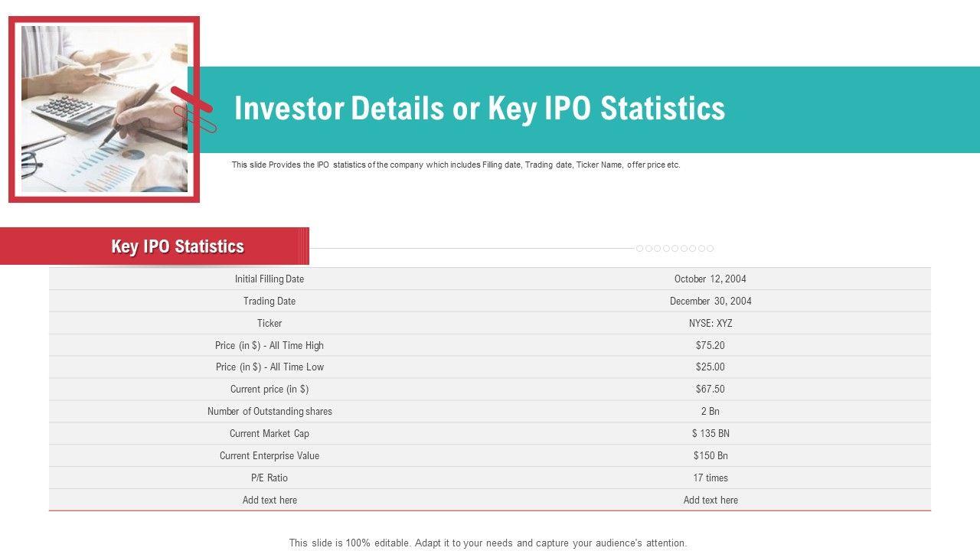Viewport: 980px width, 551px height.
Task: Select the '$ 135 BN' market cap value
Action: point(710,434)
